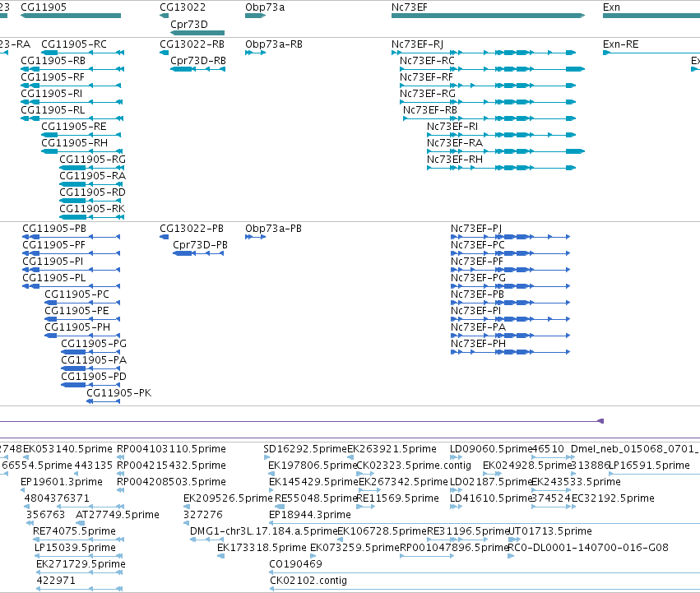Select protein CG11905-PG
The height and width of the screenshot is (593, 700).
[x=94, y=344]
